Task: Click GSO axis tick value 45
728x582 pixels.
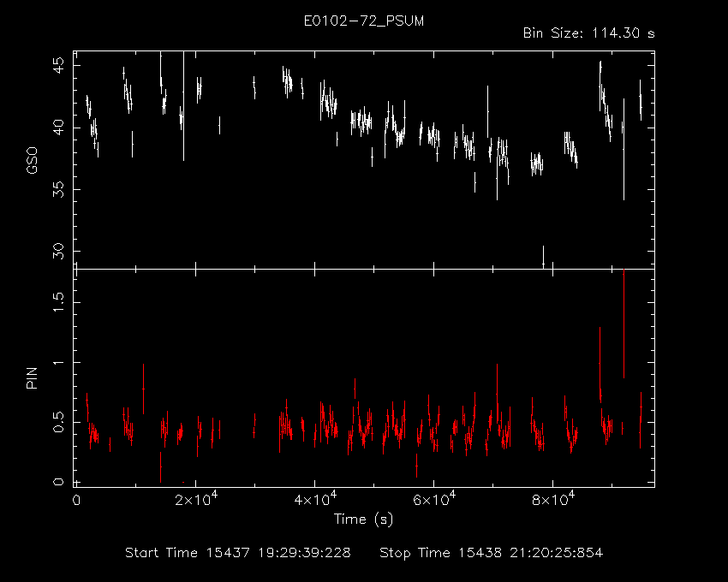Action: 58,65
